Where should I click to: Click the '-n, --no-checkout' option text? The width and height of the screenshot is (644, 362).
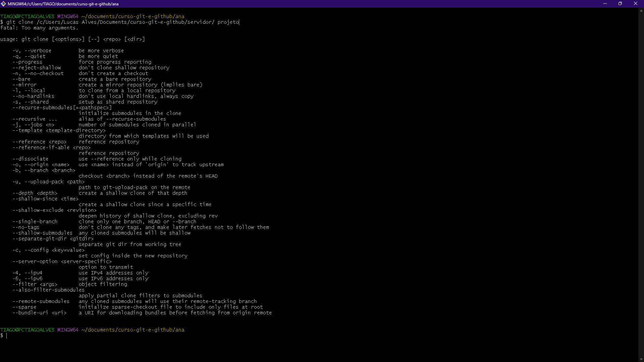38,73
